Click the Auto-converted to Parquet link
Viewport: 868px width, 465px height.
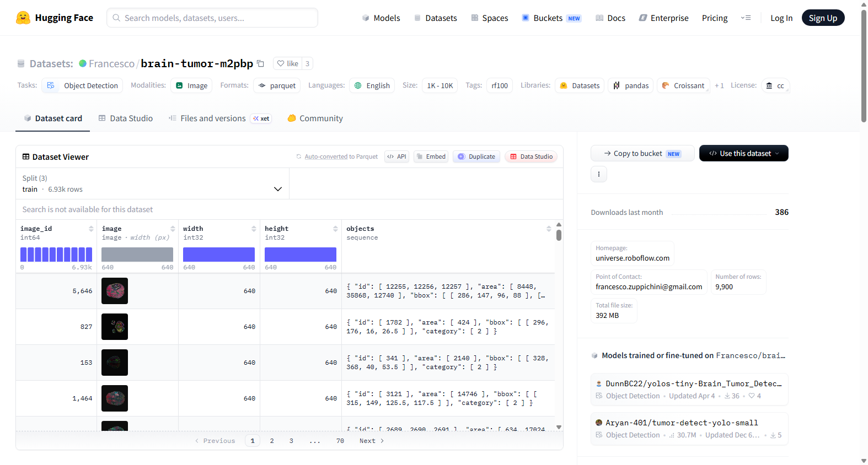pyautogui.click(x=341, y=156)
